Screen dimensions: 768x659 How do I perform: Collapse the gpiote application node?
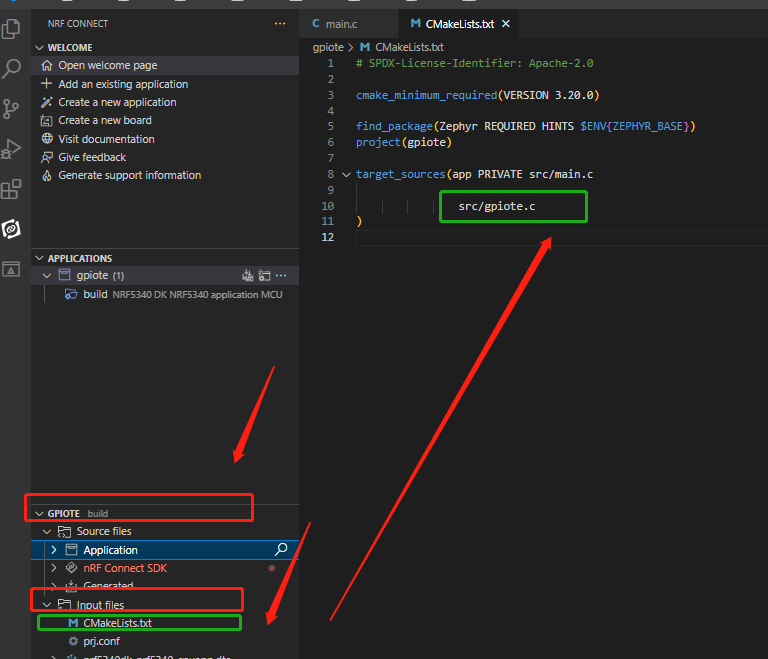pos(47,275)
